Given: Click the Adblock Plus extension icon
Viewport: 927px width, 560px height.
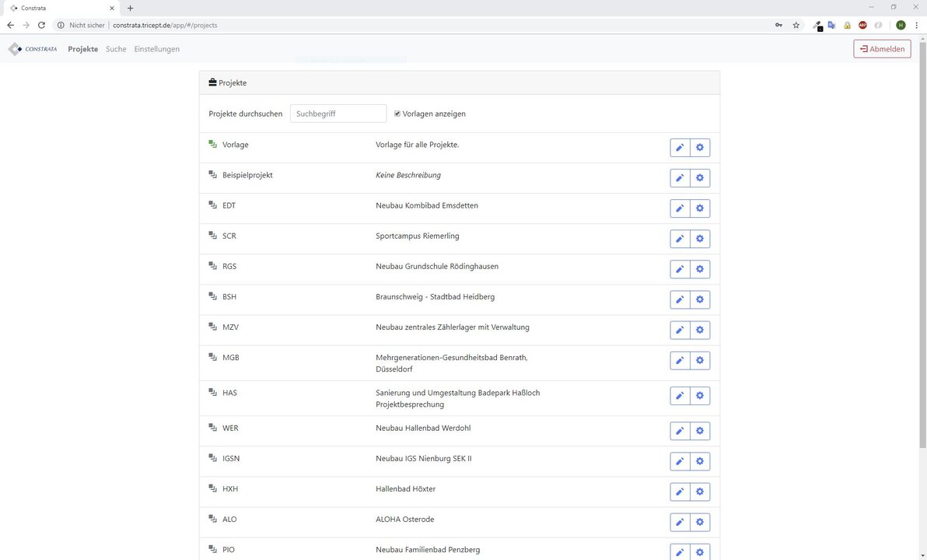Looking at the screenshot, I should pos(862,25).
